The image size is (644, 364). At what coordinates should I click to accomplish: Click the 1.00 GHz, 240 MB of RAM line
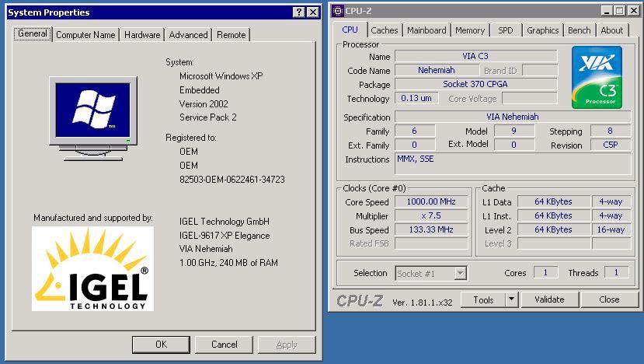click(228, 263)
